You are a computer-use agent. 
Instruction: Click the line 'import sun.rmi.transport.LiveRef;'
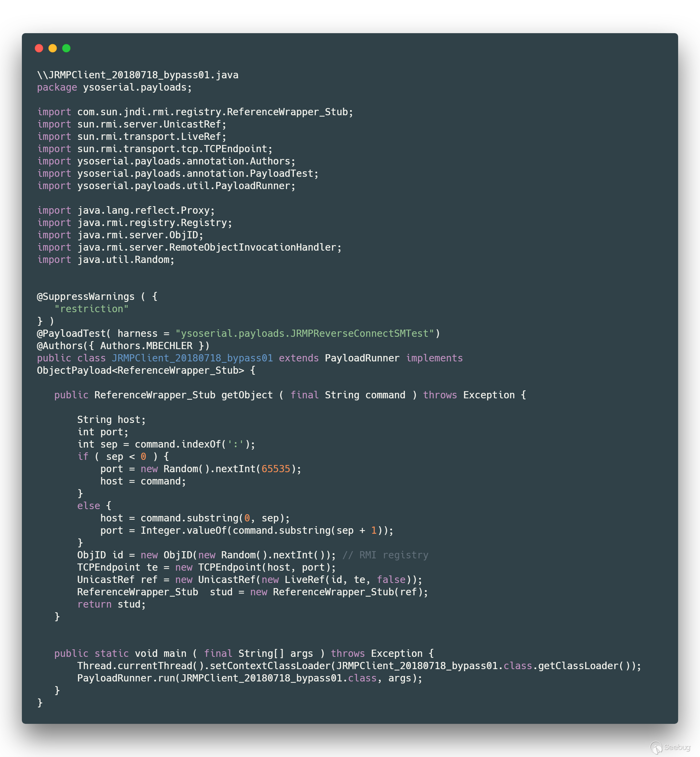(132, 137)
